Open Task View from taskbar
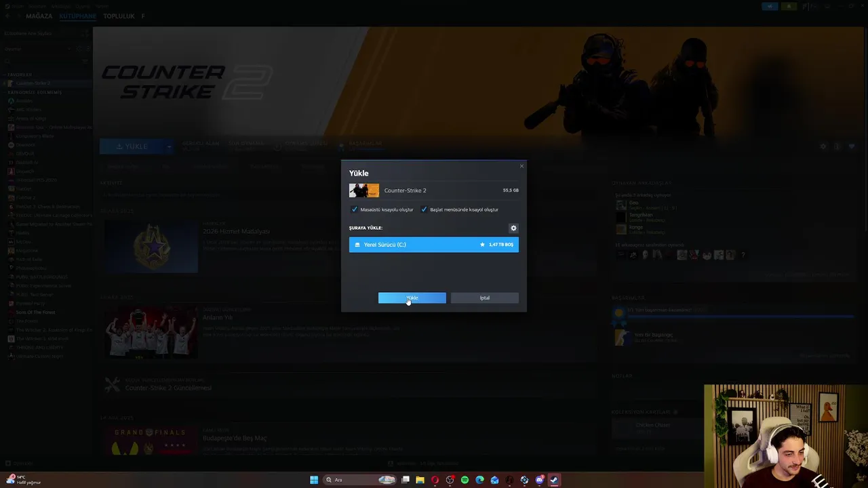This screenshot has height=488, width=868. (405, 480)
